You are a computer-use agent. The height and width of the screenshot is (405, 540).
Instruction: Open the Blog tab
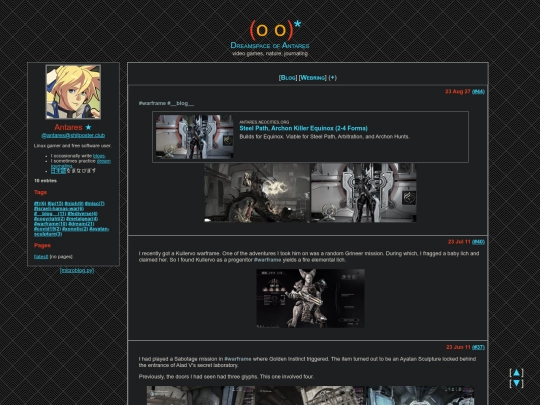click(288, 78)
